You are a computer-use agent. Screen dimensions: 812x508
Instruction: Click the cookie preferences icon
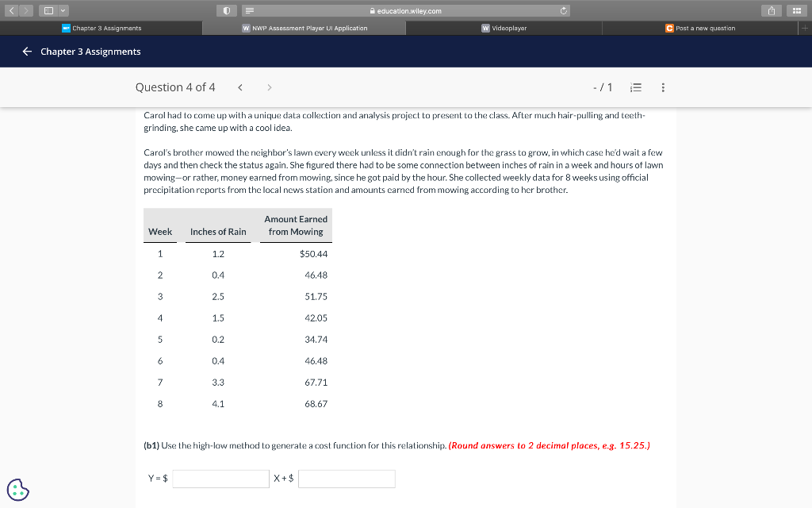point(18,490)
